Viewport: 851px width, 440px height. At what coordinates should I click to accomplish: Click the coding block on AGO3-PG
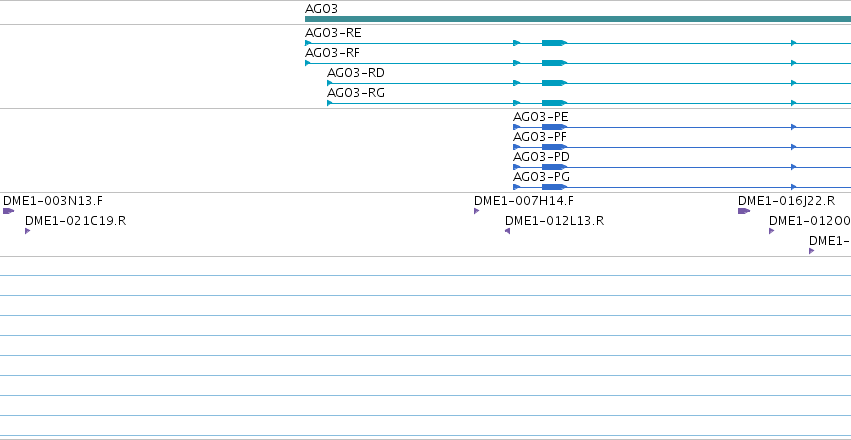[554, 187]
